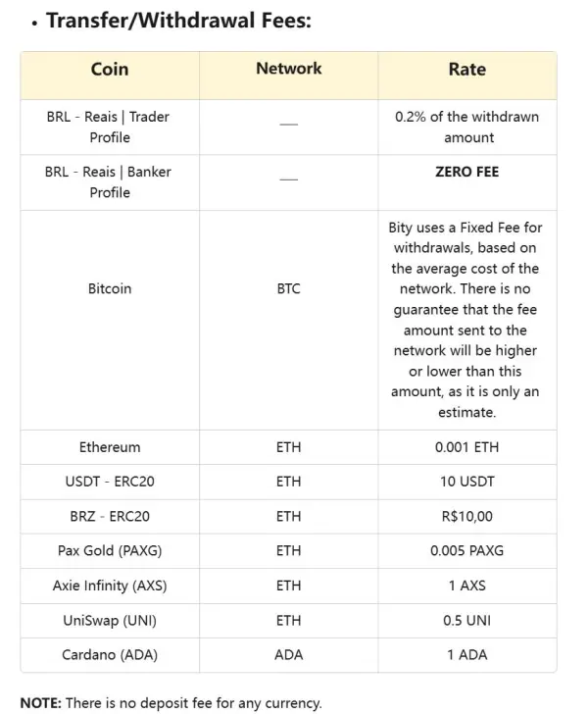Select the Network column header
Image resolution: width=588 pixels, height=714 pixels.
[288, 69]
